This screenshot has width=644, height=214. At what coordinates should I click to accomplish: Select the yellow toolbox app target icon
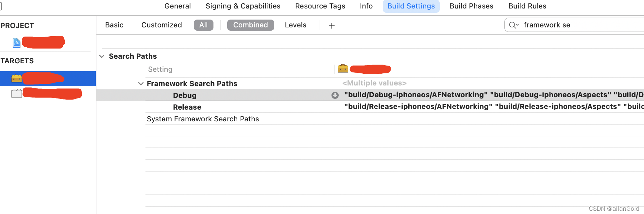click(x=17, y=78)
